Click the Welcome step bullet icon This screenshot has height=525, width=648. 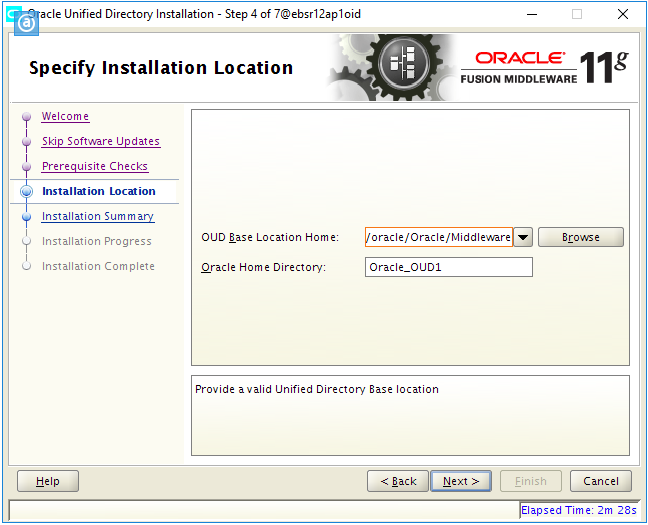(26, 116)
